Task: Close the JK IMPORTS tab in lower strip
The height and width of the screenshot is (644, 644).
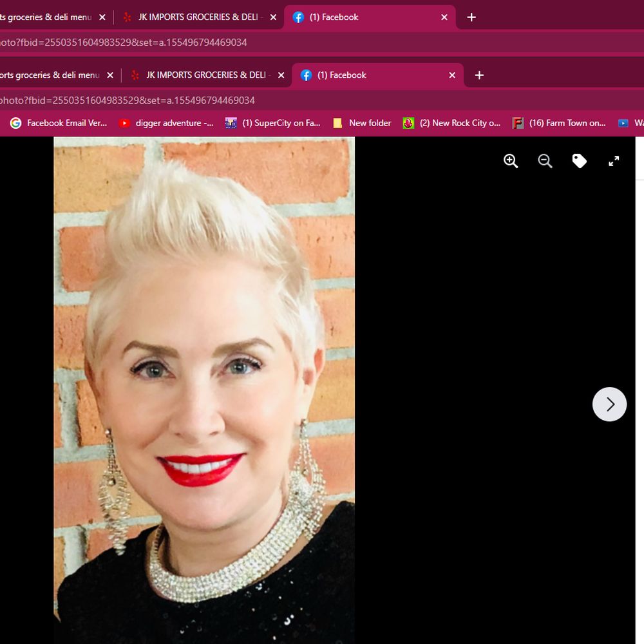Action: tap(281, 75)
